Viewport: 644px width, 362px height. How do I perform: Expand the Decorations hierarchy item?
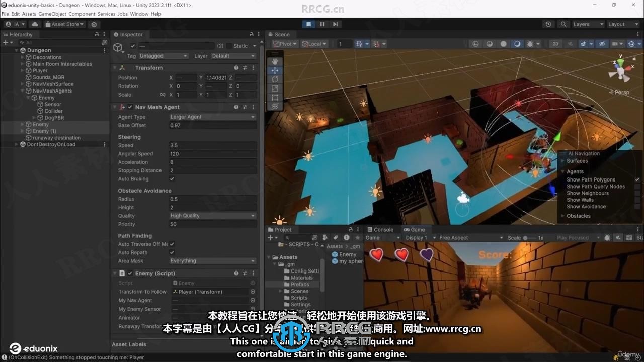pyautogui.click(x=23, y=57)
